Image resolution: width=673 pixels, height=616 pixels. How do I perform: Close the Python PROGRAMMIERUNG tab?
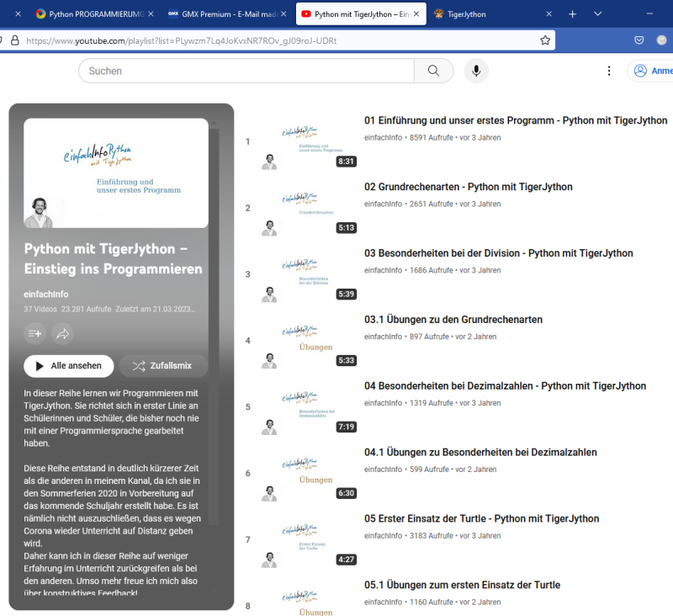(151, 14)
